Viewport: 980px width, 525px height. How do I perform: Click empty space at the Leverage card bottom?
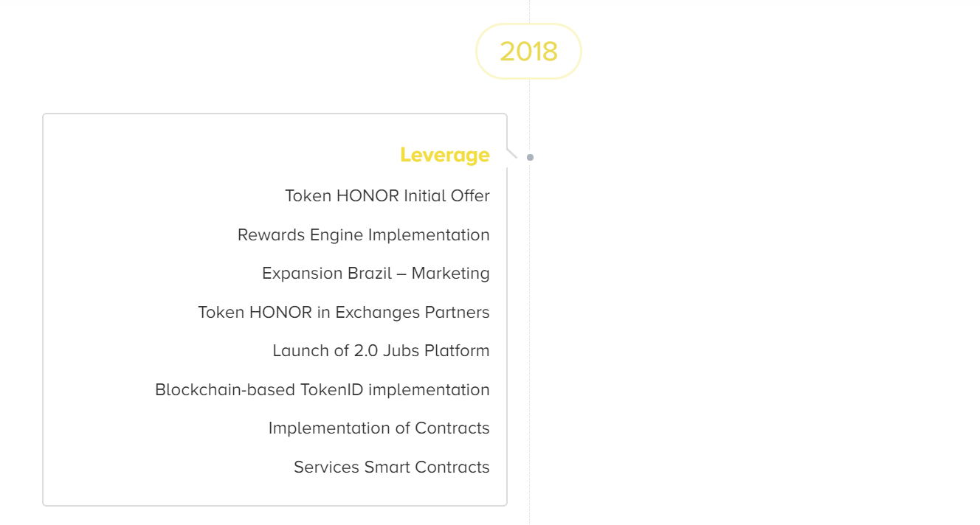(x=275, y=493)
